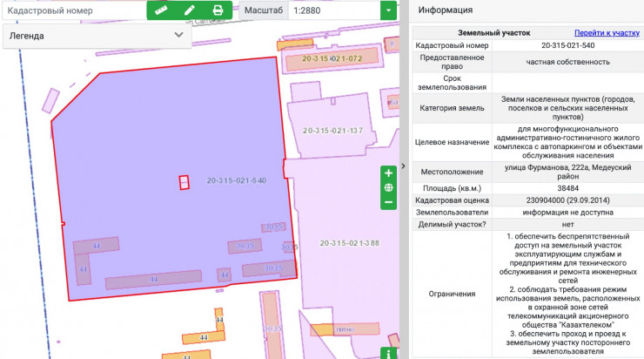Zoom in with the plus button
Image resolution: width=644 pixels, height=359 pixels.
pyautogui.click(x=388, y=173)
